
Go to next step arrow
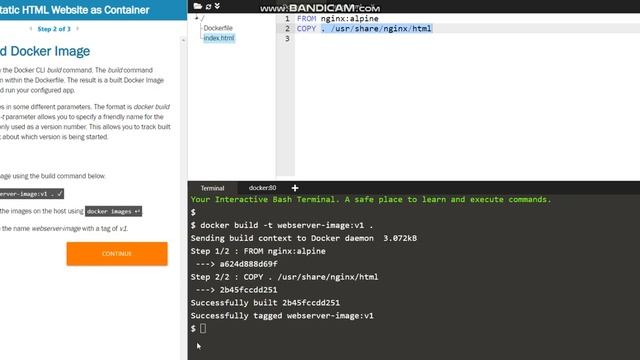coord(78,29)
